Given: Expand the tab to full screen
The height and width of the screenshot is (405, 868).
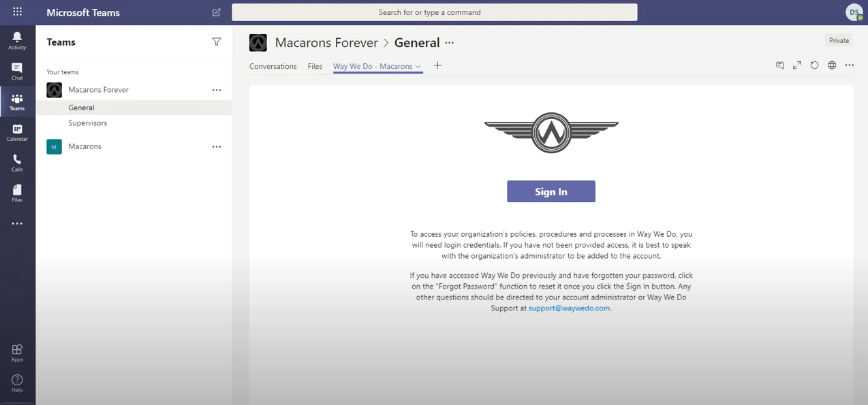Looking at the screenshot, I should pos(797,65).
